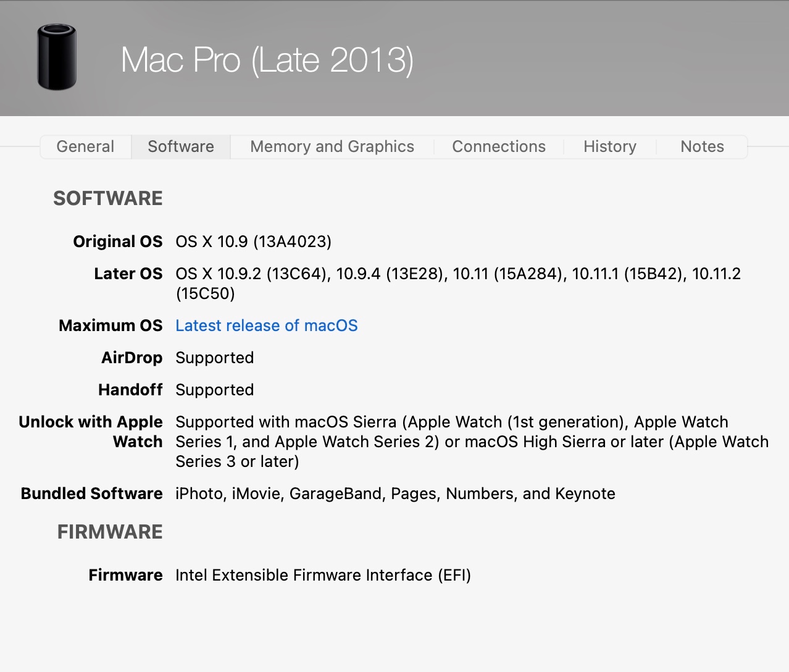Click the Handoff Supported value
This screenshot has height=672, width=789.
[214, 390]
